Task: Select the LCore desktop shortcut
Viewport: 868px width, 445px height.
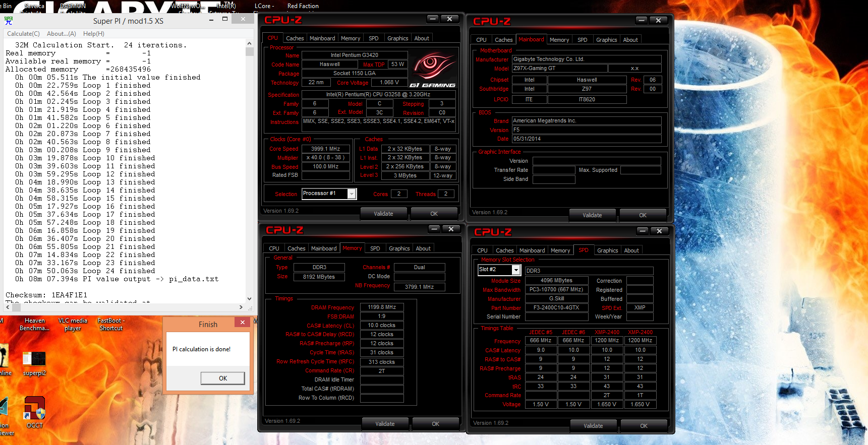Action: click(x=264, y=6)
